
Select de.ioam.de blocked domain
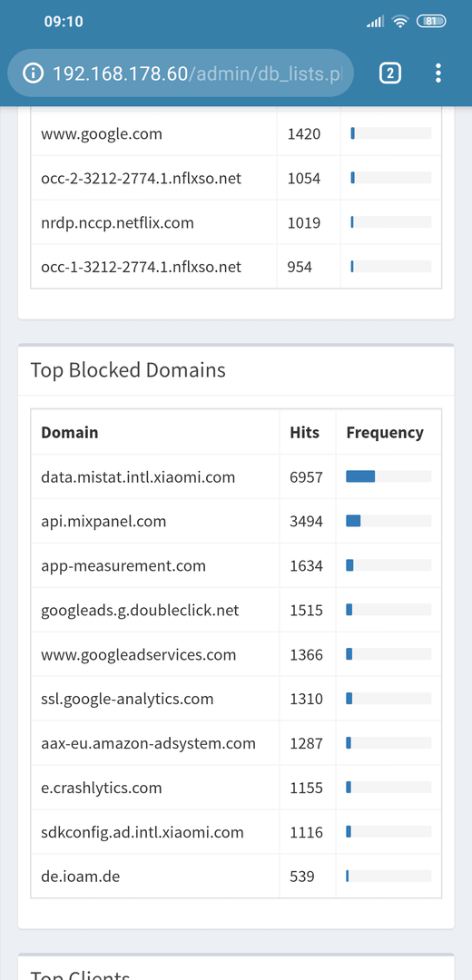81,877
